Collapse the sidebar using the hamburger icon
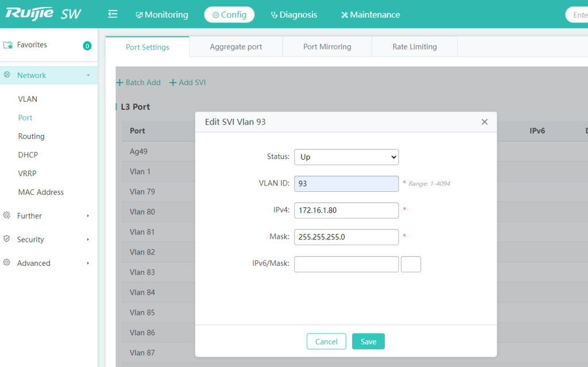Screen dimensions: 588x367 click(x=113, y=14)
